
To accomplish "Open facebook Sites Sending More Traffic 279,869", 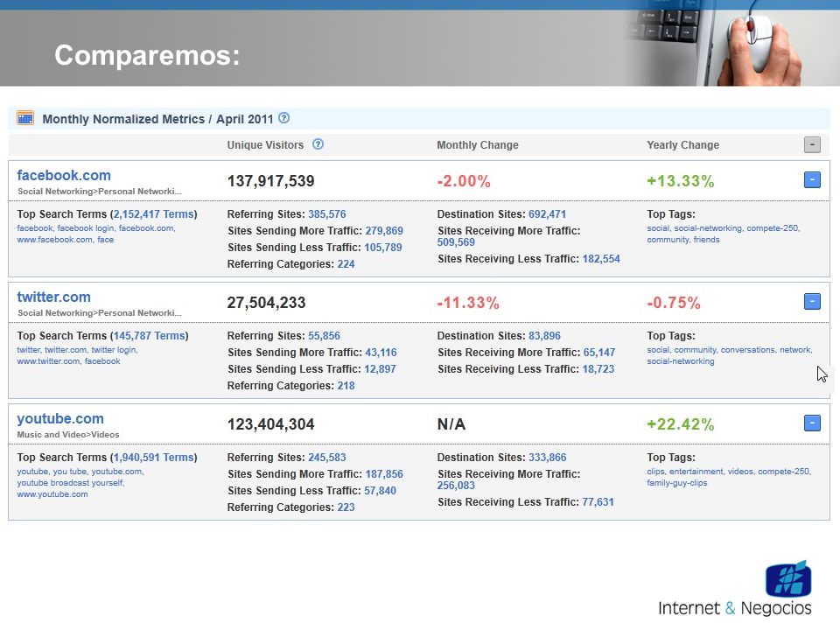I will click(384, 231).
